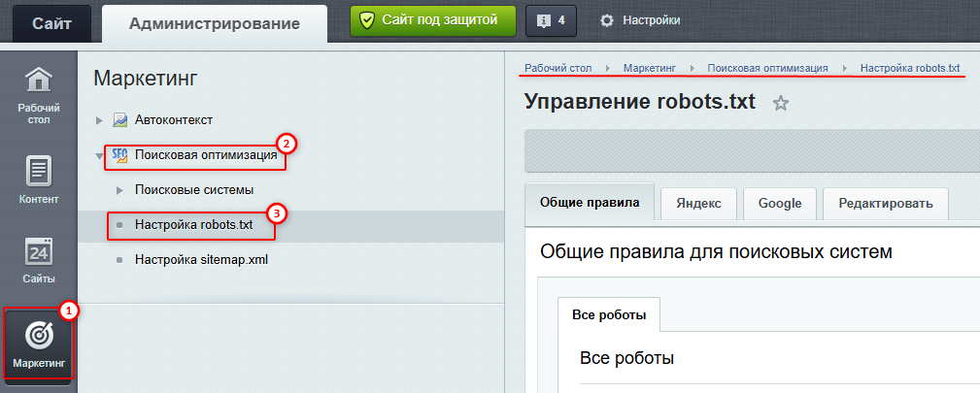Image resolution: width=980 pixels, height=393 pixels.
Task: Open Настройка sitemap.xml in the tree
Action: click(201, 260)
